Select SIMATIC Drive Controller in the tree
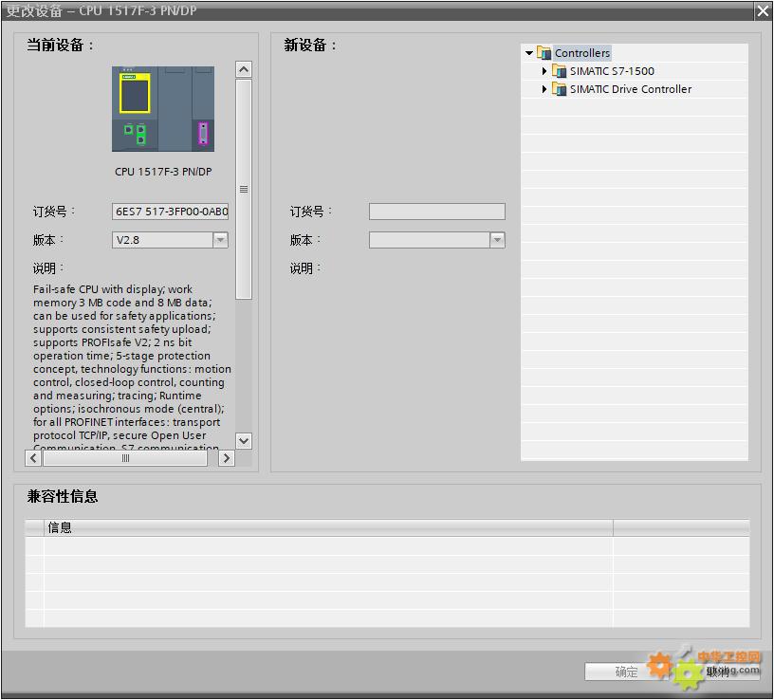The image size is (774, 700). coord(631,89)
